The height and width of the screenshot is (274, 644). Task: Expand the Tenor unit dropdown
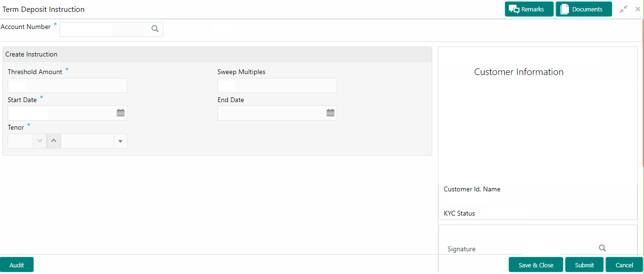click(x=120, y=141)
